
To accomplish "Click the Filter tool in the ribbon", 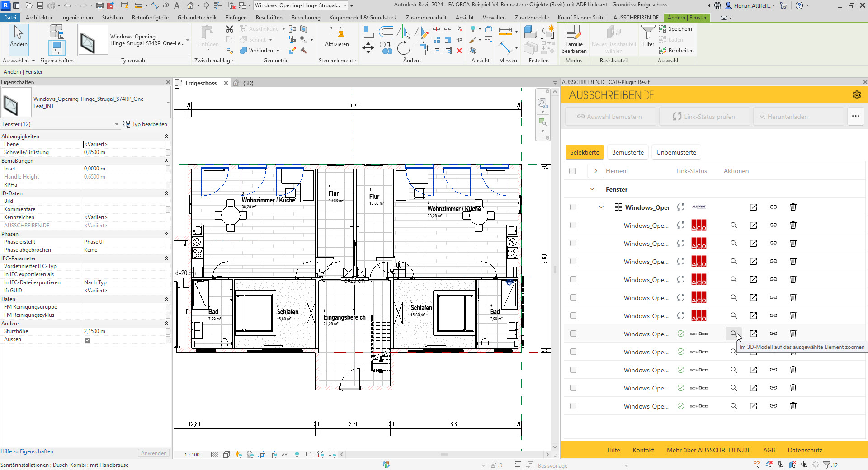I will pos(648,36).
